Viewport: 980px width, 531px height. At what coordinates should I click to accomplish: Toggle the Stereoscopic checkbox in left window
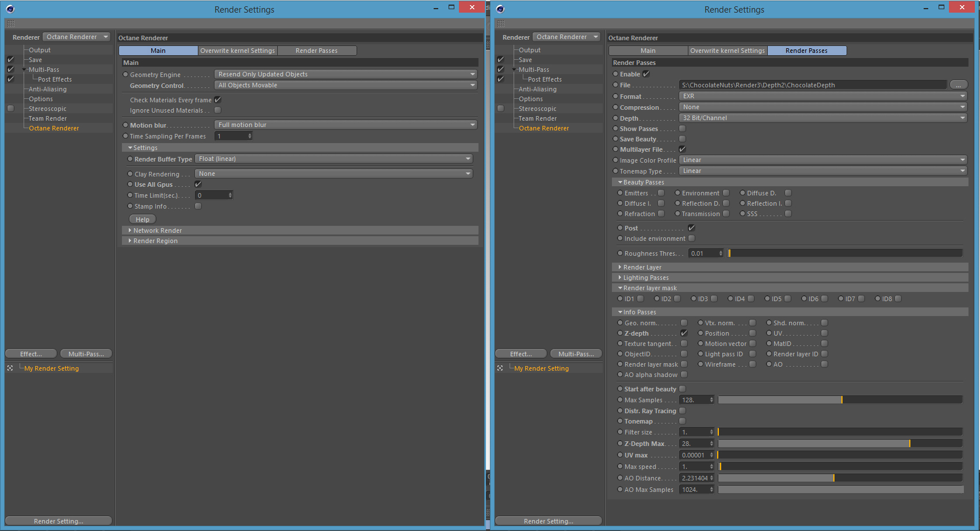pyautogui.click(x=10, y=108)
